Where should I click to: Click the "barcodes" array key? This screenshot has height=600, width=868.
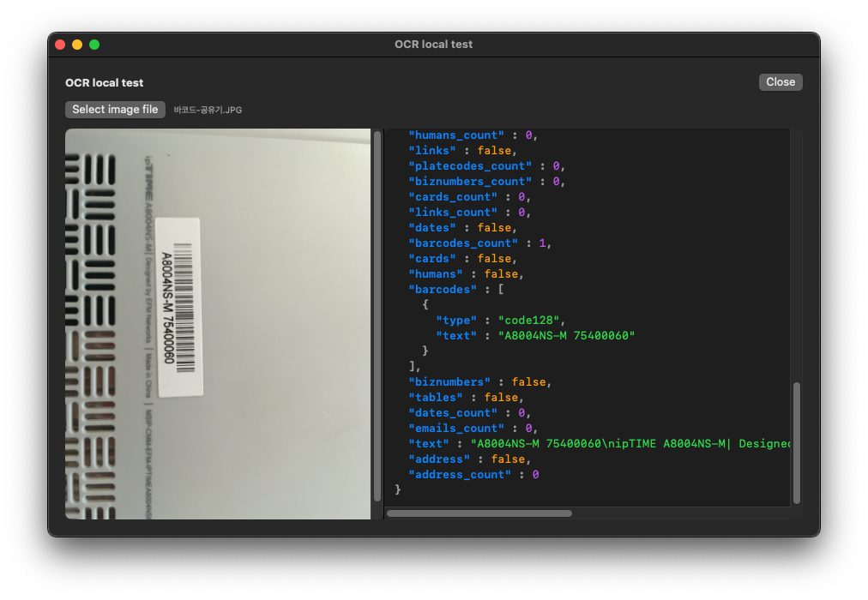(443, 289)
